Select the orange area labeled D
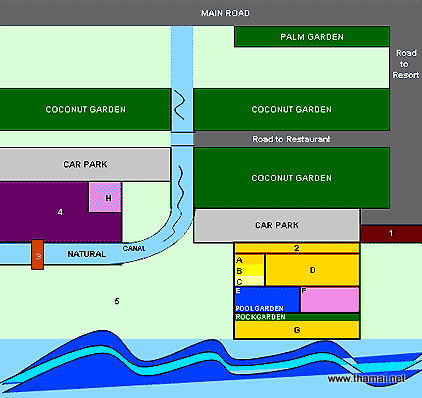Image resolution: width=422 pixels, height=398 pixels. point(312,270)
